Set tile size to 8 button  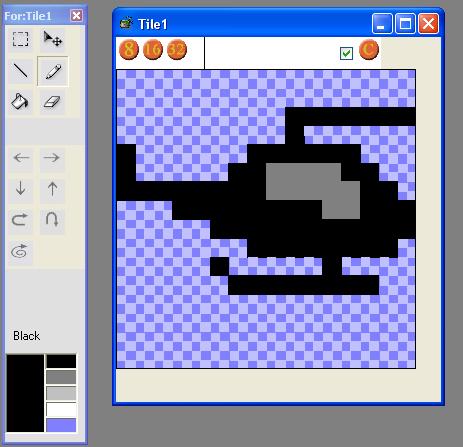click(x=129, y=49)
